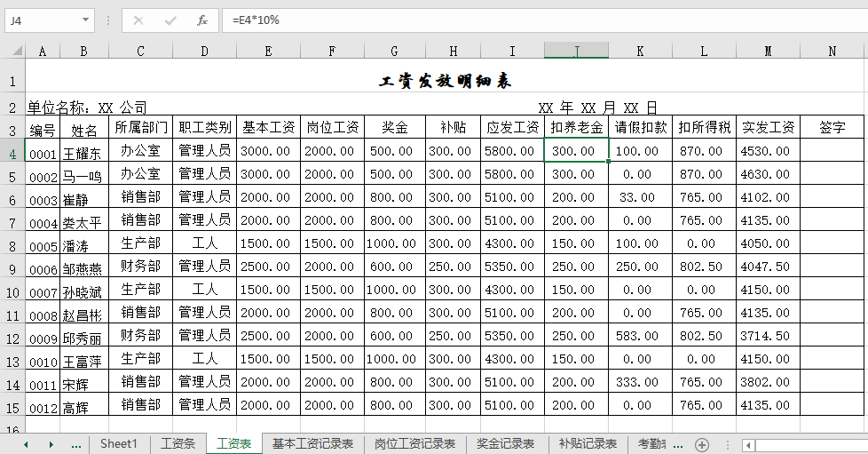Go to the Sheet1 tab
This screenshot has height=454, width=868.
click(x=119, y=444)
